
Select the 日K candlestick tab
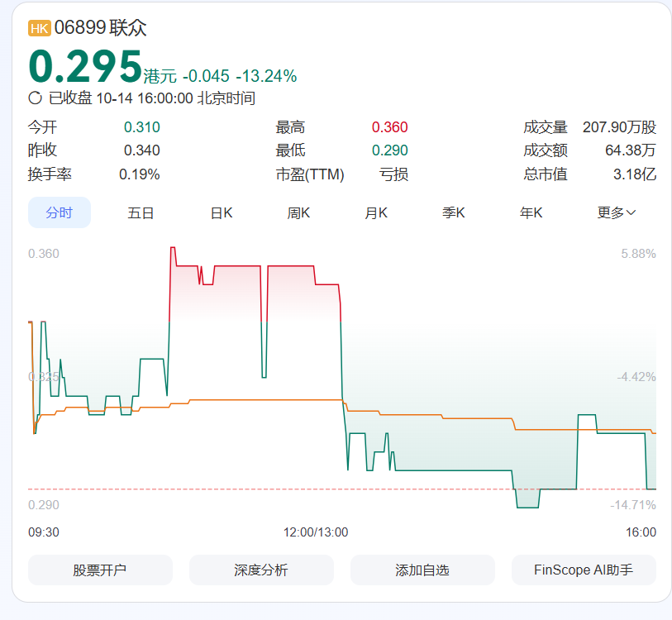coord(221,212)
